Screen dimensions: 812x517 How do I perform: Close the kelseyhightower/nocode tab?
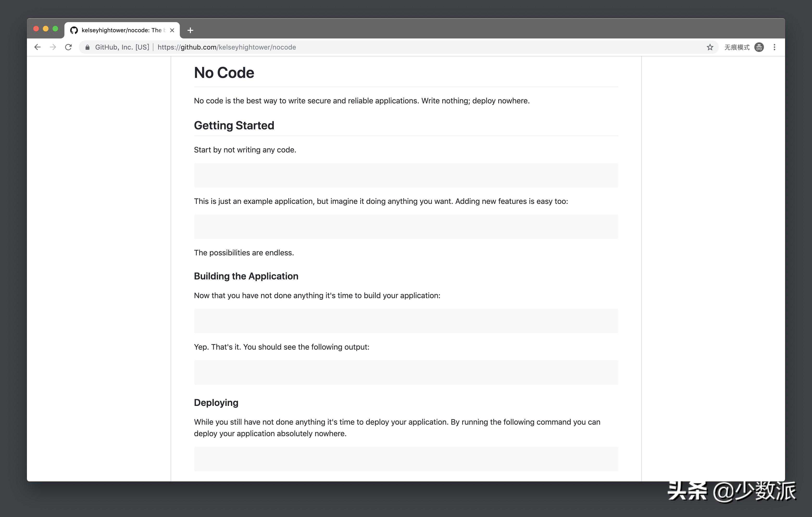pyautogui.click(x=172, y=30)
